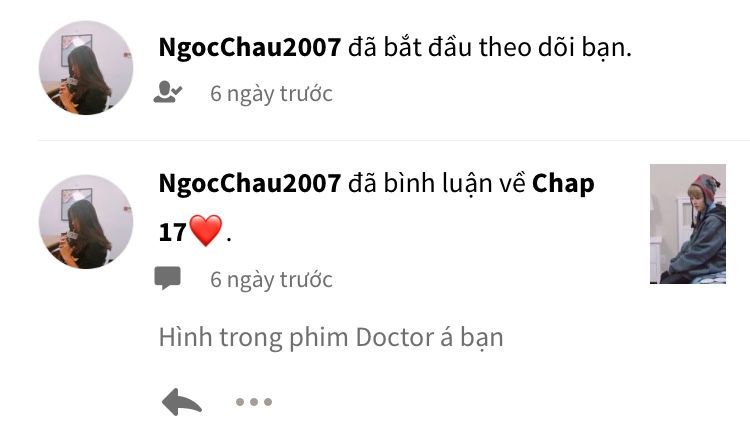Image resolution: width=750 pixels, height=438 pixels.
Task: Open NgocChau2007's avatar in follow notification
Action: [86, 68]
